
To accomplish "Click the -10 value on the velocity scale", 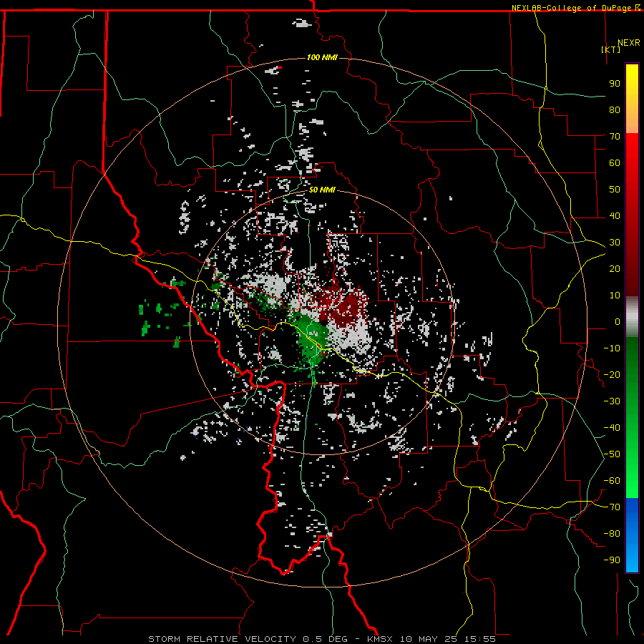I will tap(612, 348).
